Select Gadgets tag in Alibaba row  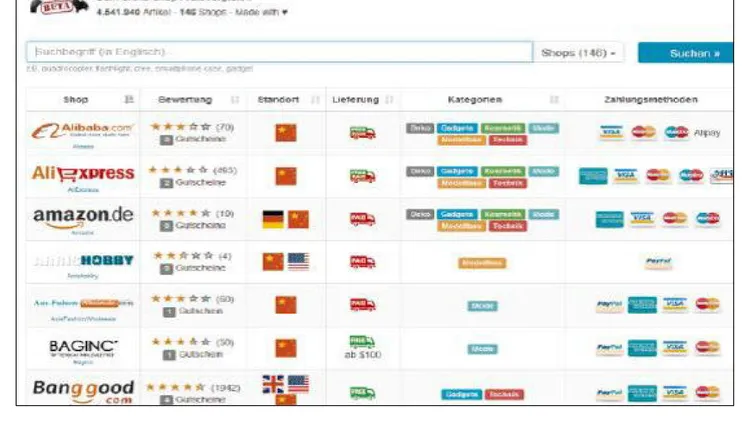click(457, 128)
